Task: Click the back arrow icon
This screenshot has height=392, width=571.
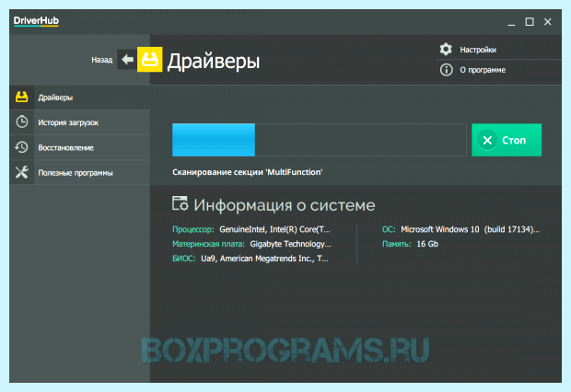Action: point(127,59)
